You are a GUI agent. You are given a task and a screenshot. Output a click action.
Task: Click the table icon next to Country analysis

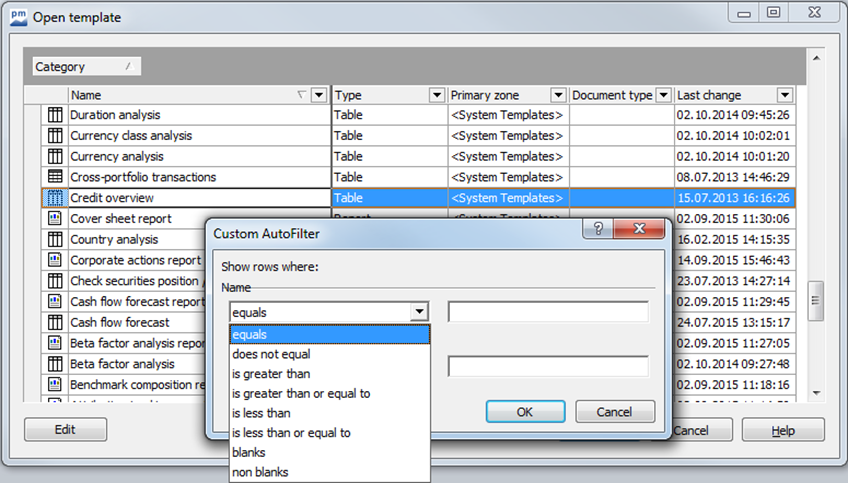(55, 240)
